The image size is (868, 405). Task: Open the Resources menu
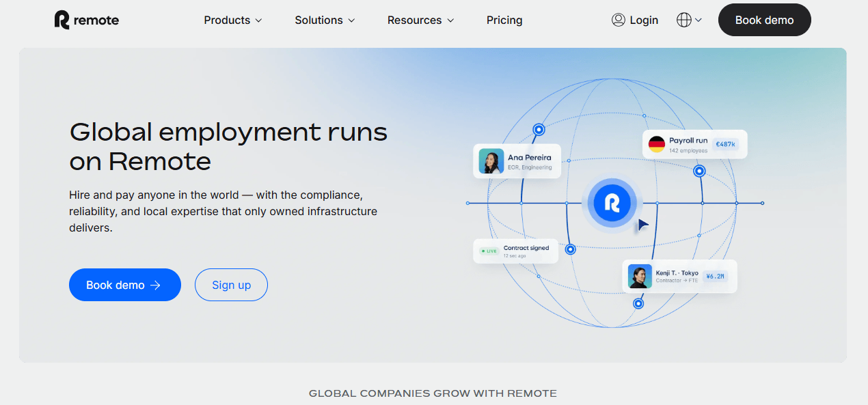pyautogui.click(x=420, y=20)
